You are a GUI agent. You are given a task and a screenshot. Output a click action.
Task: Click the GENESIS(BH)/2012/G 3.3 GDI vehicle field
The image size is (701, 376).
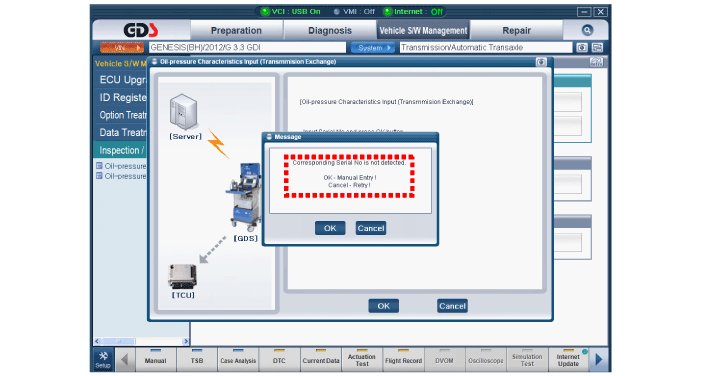[247, 47]
